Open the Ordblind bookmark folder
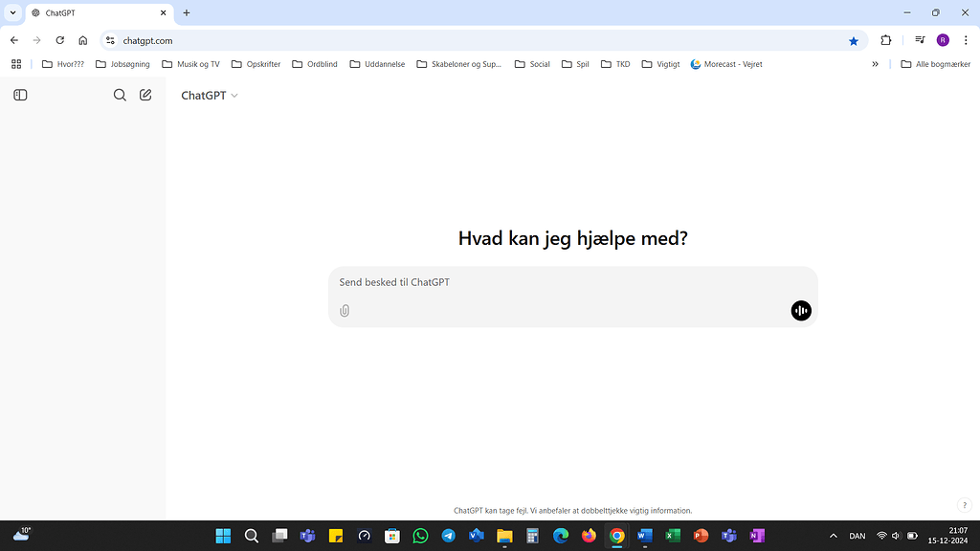This screenshot has width=980, height=551. click(x=314, y=64)
